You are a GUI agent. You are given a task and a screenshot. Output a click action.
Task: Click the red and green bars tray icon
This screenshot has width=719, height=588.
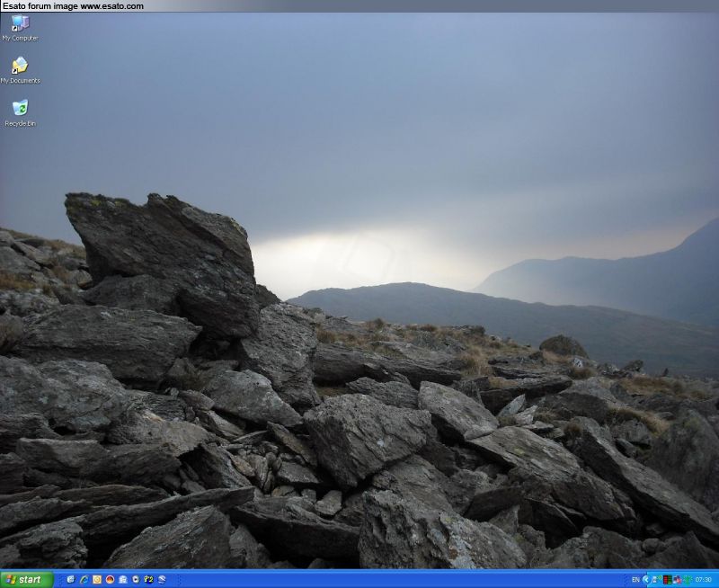667,580
